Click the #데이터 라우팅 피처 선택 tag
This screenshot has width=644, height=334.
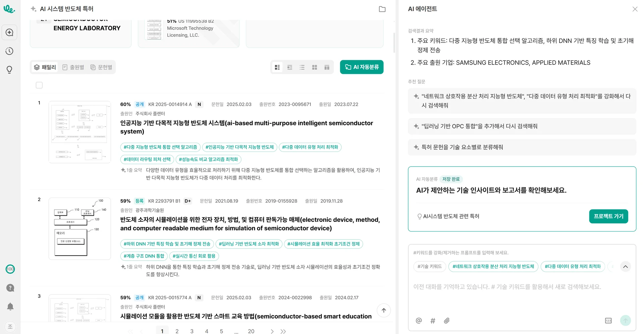click(147, 159)
